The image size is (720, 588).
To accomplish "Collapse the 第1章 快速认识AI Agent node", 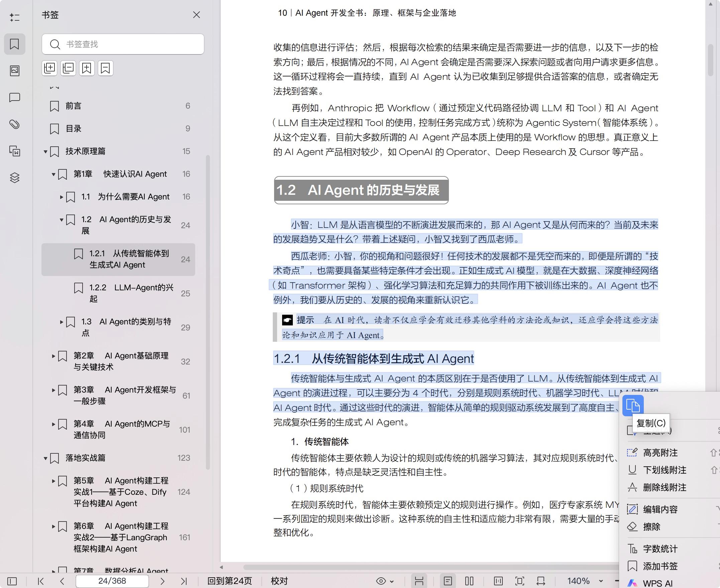I will pyautogui.click(x=53, y=174).
